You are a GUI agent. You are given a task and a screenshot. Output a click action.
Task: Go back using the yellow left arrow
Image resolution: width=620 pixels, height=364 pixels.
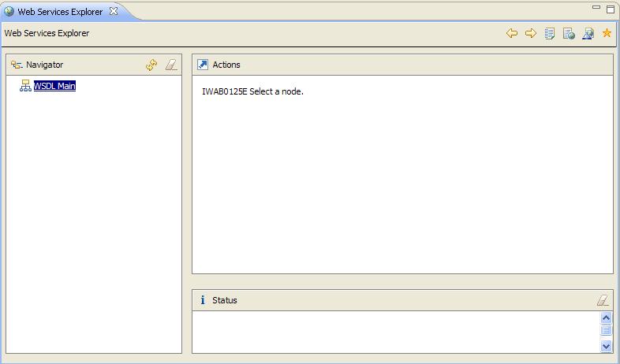[x=512, y=33]
